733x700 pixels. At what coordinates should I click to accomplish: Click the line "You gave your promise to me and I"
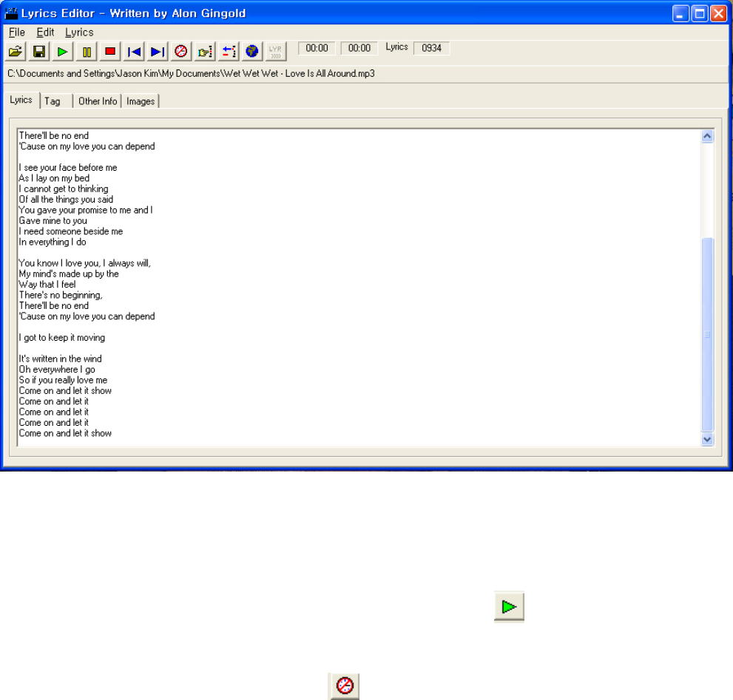[x=86, y=210]
